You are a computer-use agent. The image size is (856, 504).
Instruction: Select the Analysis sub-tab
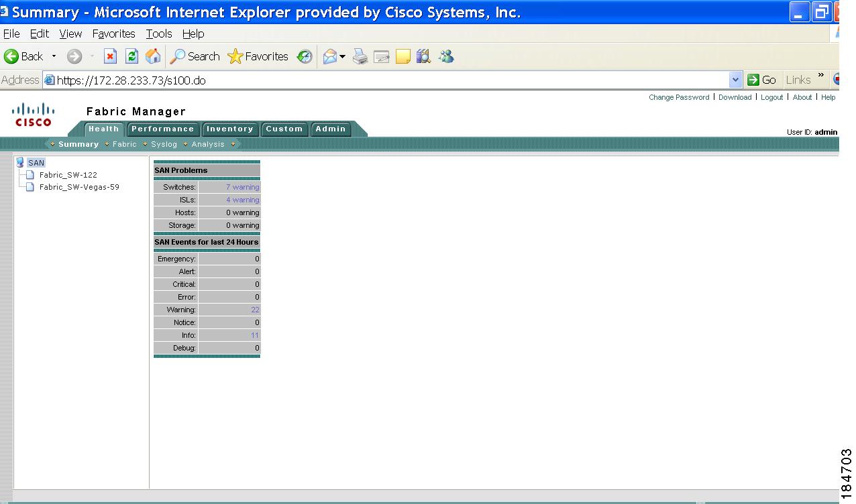click(208, 144)
